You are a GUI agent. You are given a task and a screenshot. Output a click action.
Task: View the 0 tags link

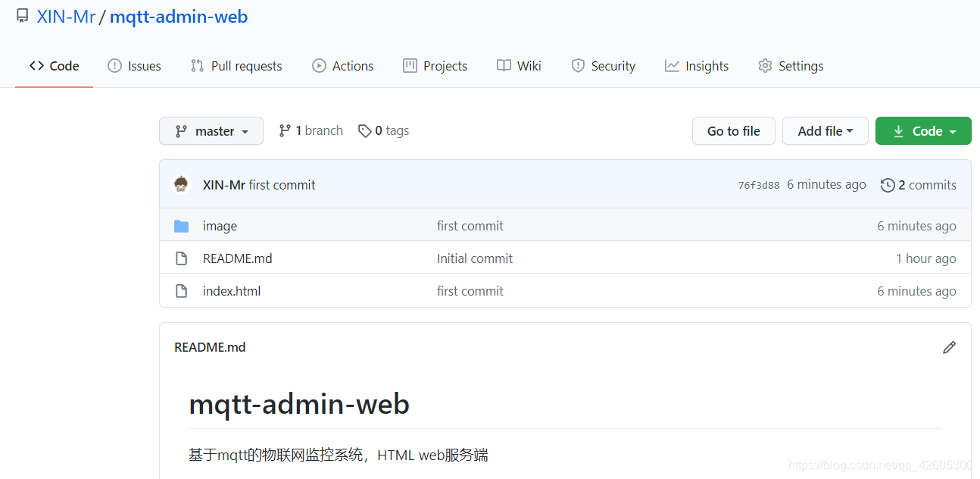click(x=383, y=130)
